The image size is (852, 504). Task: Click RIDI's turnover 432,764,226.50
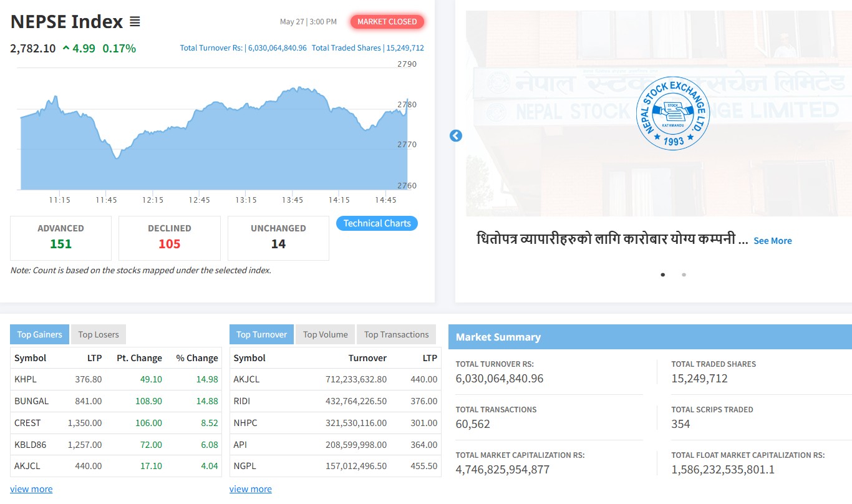tap(356, 401)
